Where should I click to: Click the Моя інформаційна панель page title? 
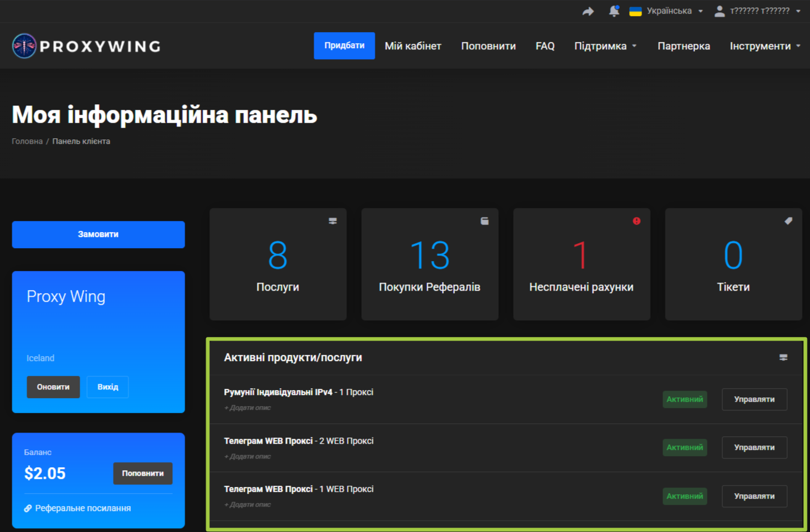click(165, 115)
